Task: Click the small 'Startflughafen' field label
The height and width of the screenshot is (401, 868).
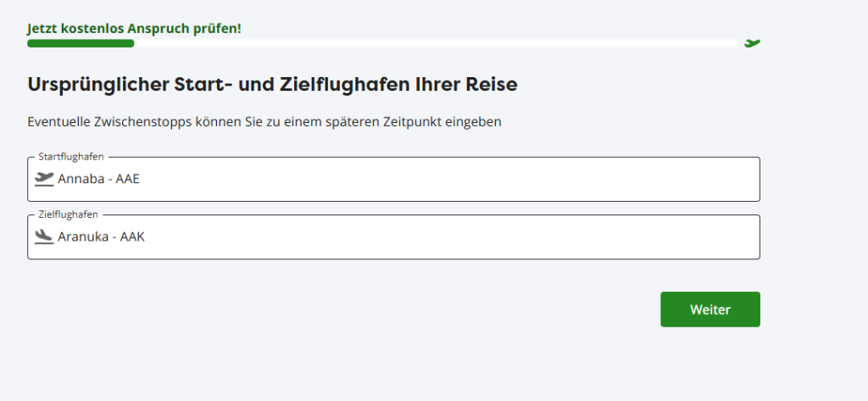Action: (x=71, y=157)
